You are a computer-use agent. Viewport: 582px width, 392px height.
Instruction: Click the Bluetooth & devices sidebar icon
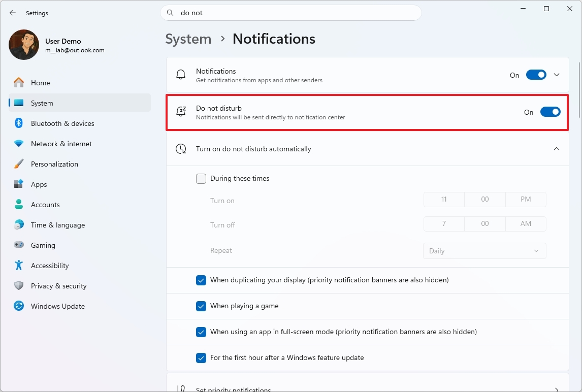tap(18, 123)
